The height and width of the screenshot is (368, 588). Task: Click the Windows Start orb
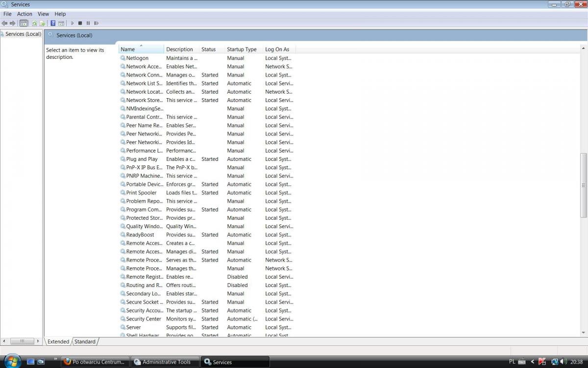point(12,361)
